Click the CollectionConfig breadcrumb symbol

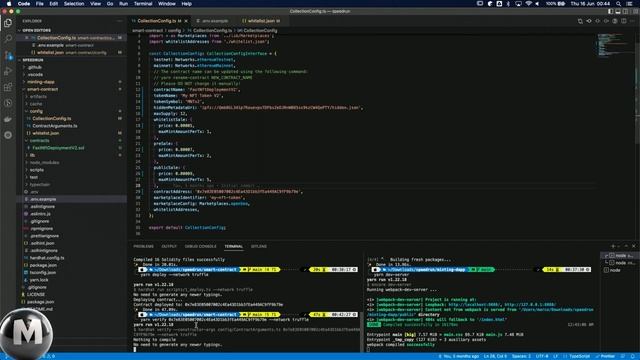tap(260, 30)
